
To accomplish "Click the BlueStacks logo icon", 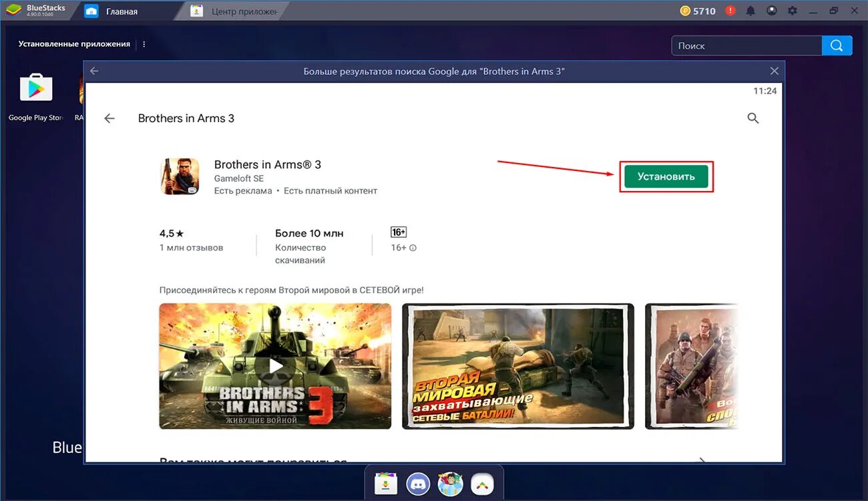I will [12, 11].
